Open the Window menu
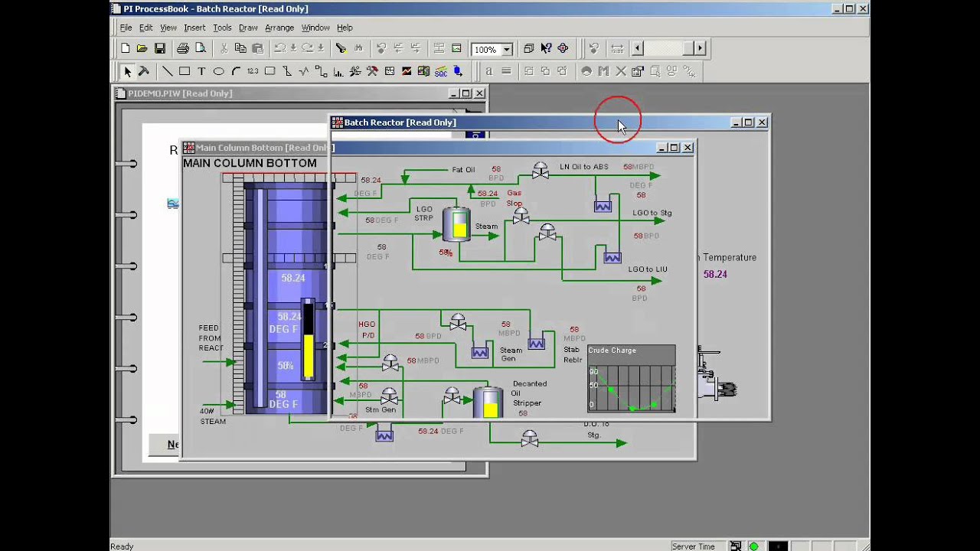The image size is (980, 551). 315,28
